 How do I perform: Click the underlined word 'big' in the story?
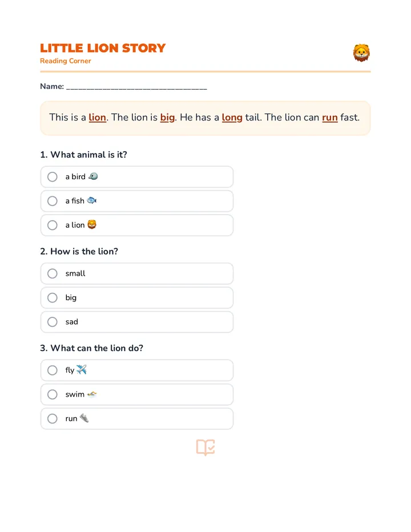[x=168, y=118]
